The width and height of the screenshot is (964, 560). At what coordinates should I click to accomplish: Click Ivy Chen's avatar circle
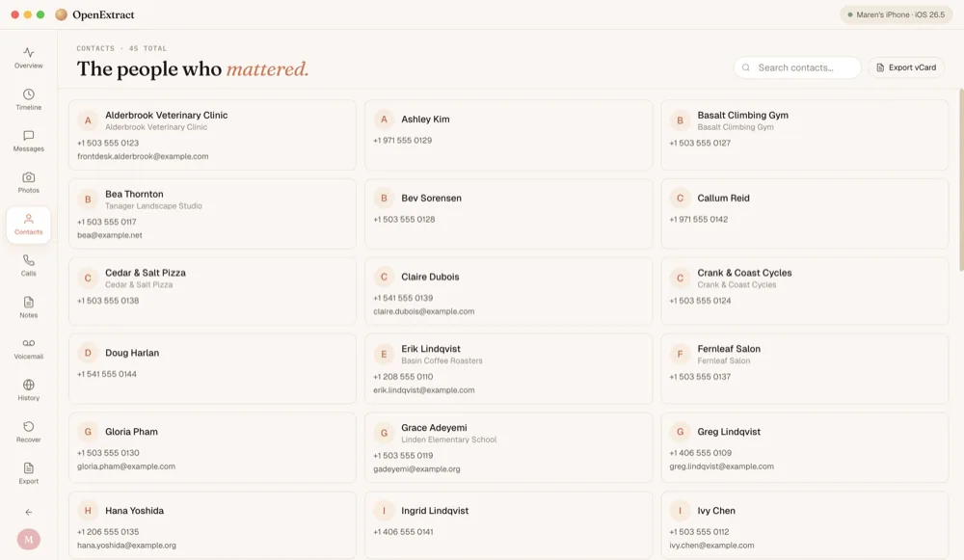click(x=680, y=510)
